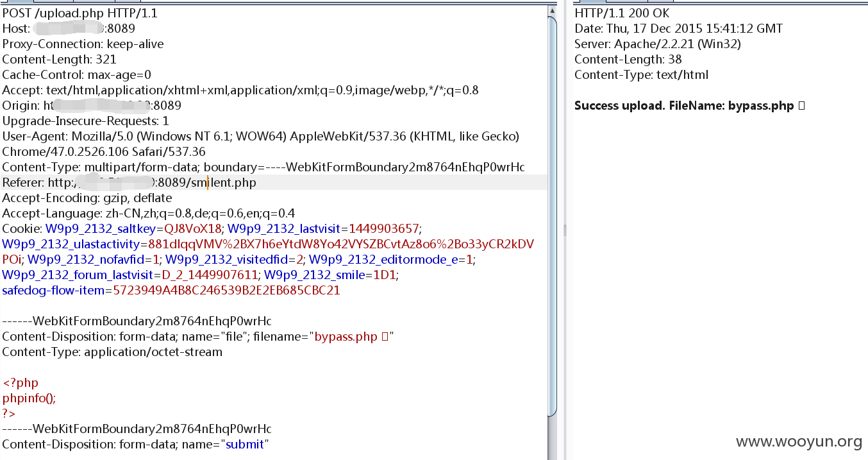Select cookie value 'D_2_1449907611'
Screen dimensions: 868x460
click(x=210, y=275)
